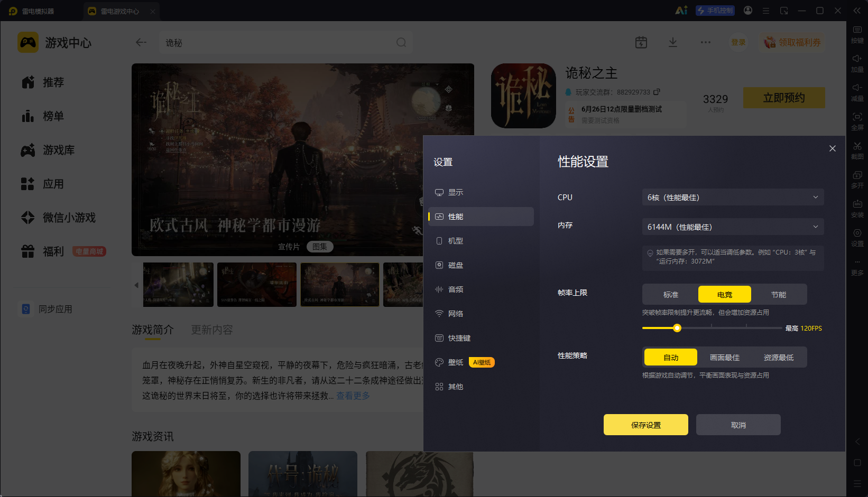Adjust the max FPS slider handle

677,328
